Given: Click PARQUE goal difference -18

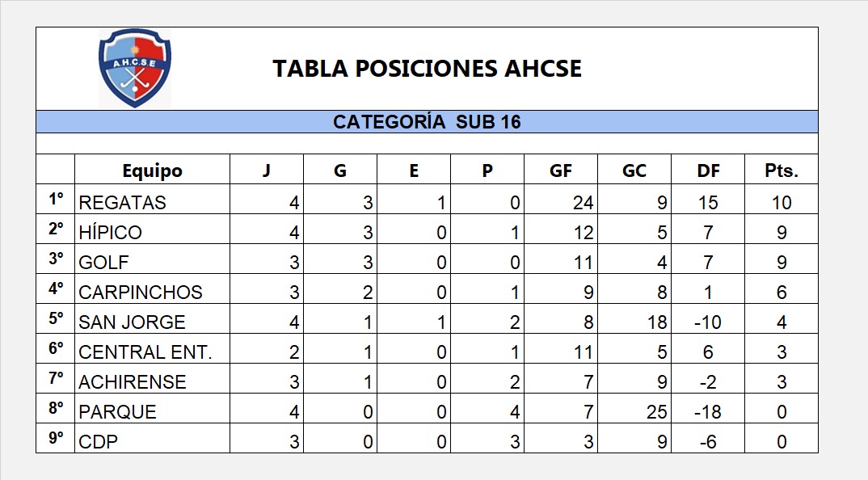Looking at the screenshot, I should [707, 412].
